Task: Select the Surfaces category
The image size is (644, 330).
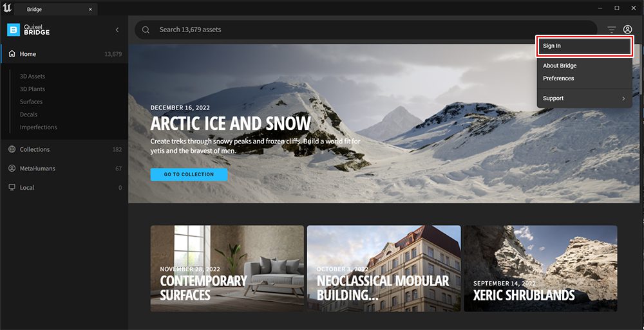Action: coord(31,102)
